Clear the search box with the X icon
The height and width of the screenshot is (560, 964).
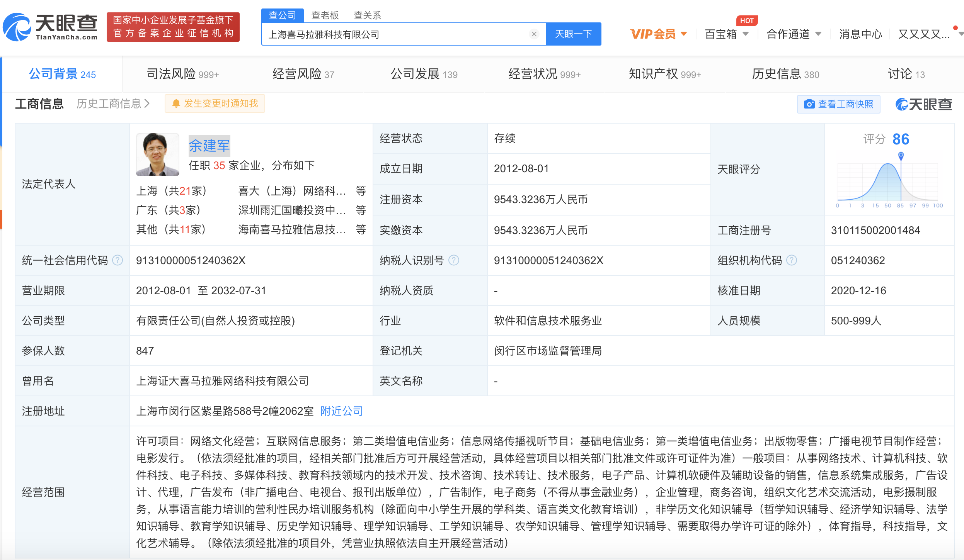click(534, 34)
